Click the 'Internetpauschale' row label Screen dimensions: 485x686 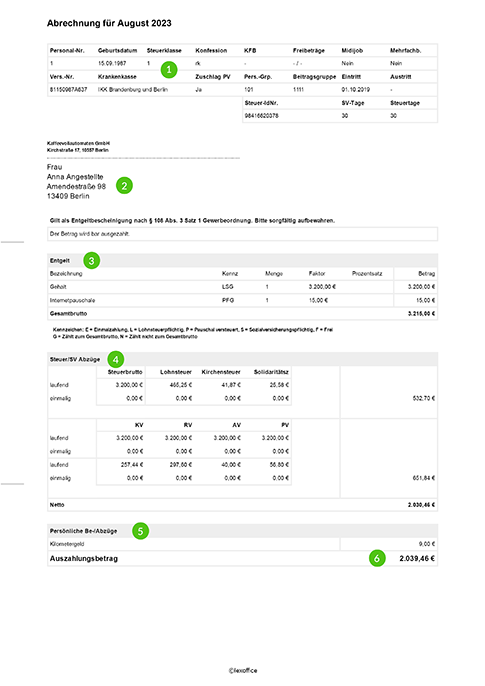tap(72, 301)
